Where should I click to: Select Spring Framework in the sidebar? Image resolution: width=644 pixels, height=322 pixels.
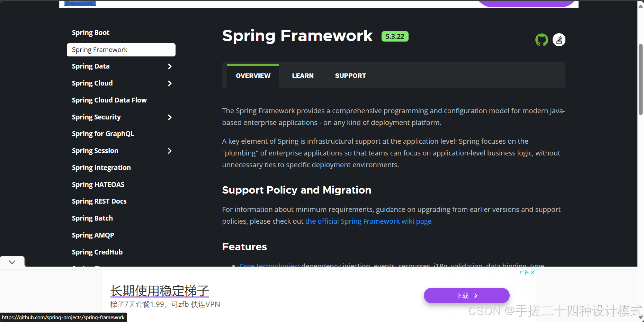coord(121,50)
